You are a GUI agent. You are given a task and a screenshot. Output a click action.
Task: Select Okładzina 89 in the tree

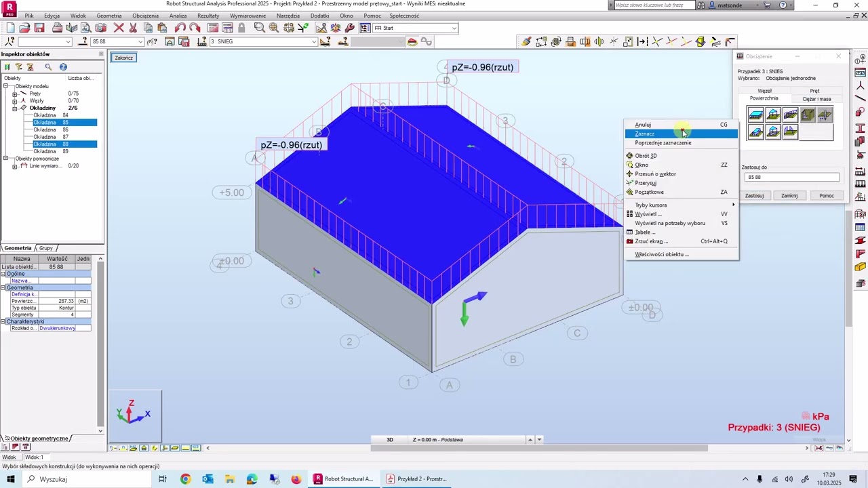pyautogui.click(x=51, y=152)
